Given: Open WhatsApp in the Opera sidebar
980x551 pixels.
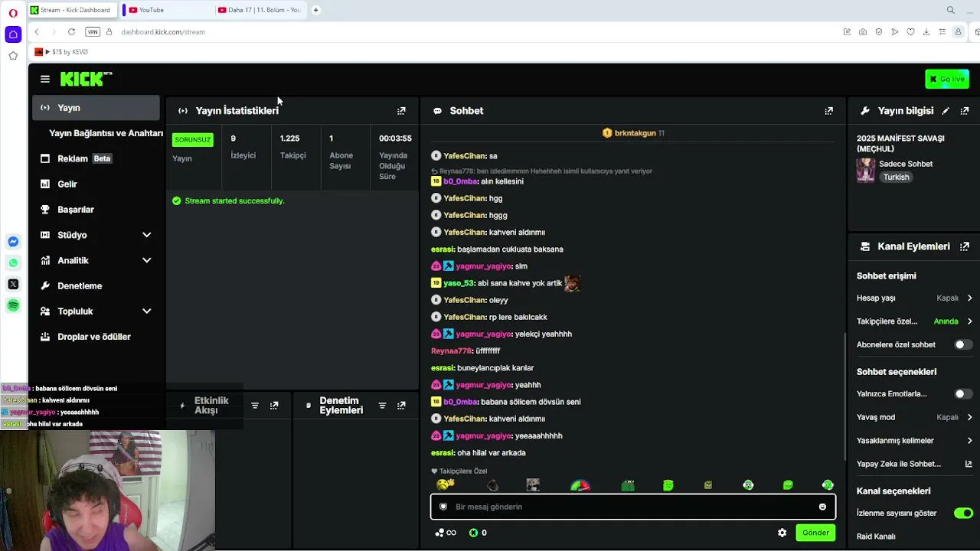Looking at the screenshot, I should (x=13, y=263).
